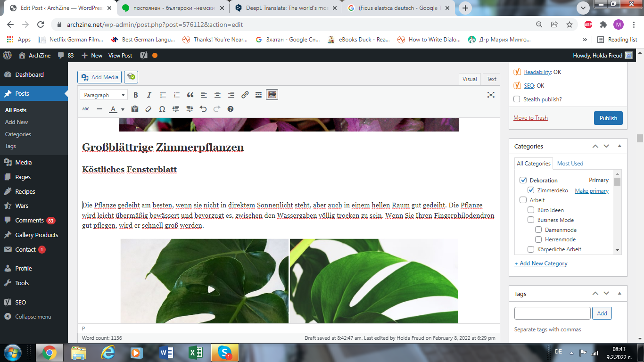The width and height of the screenshot is (644, 362).
Task: Click Add button for tags
Action: [602, 313]
